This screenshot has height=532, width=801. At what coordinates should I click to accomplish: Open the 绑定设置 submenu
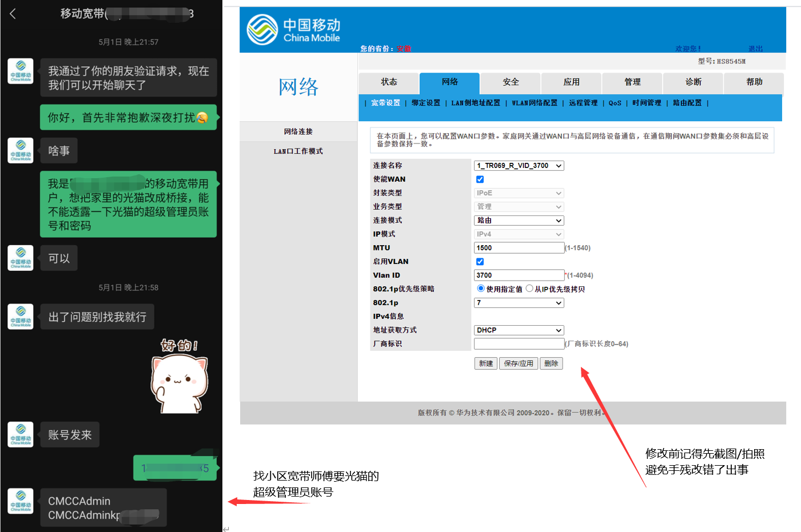(426, 103)
